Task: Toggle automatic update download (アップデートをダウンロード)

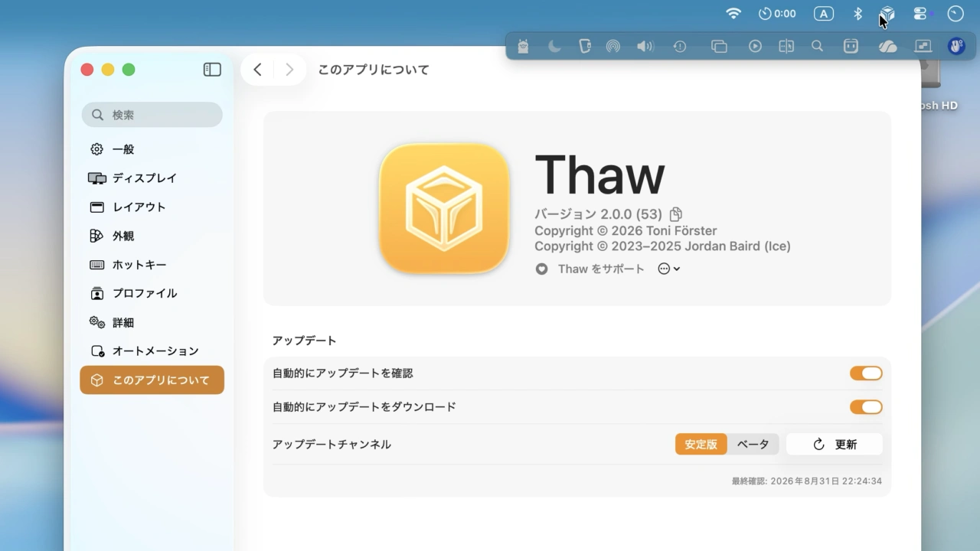Action: 866,407
